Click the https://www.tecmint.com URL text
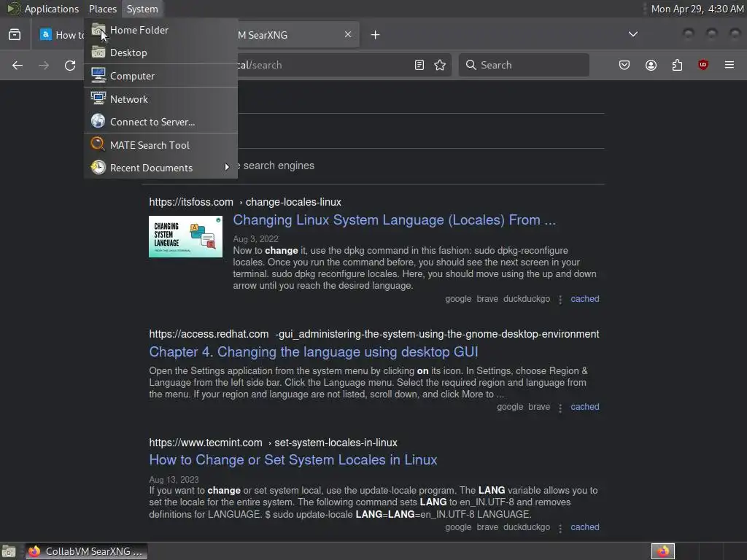Viewport: 747px width, 560px height. point(205,443)
